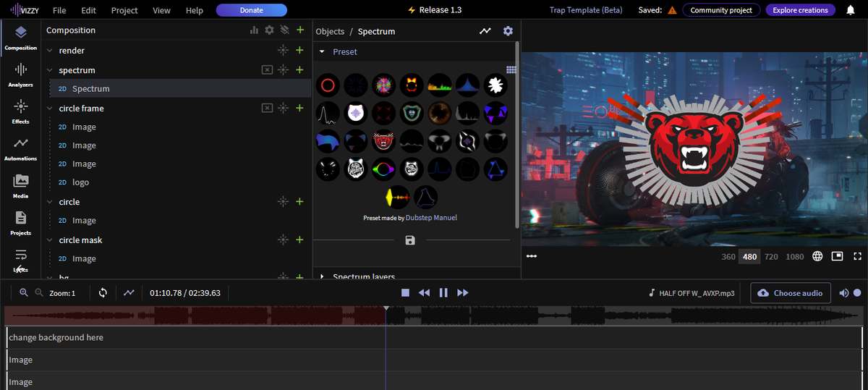868x390 pixels.
Task: Click Explore creations button
Action: coord(800,10)
